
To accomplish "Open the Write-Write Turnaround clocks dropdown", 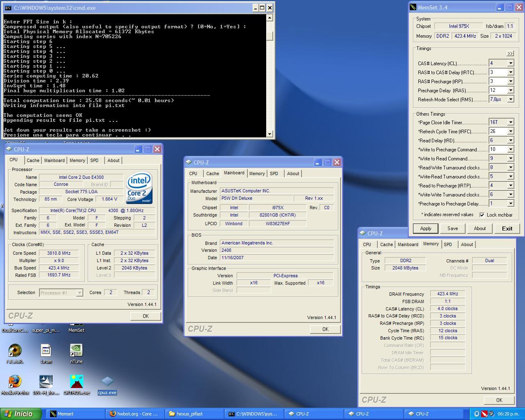I will pyautogui.click(x=511, y=194).
